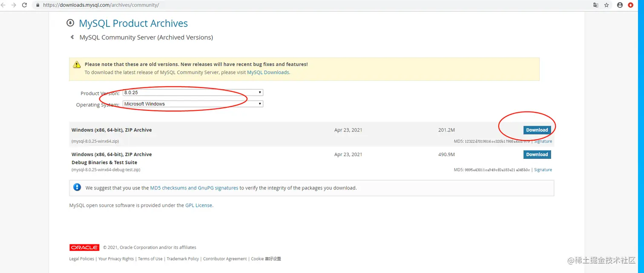Open Cookie preferences footer link
The image size is (644, 273).
pos(266,259)
